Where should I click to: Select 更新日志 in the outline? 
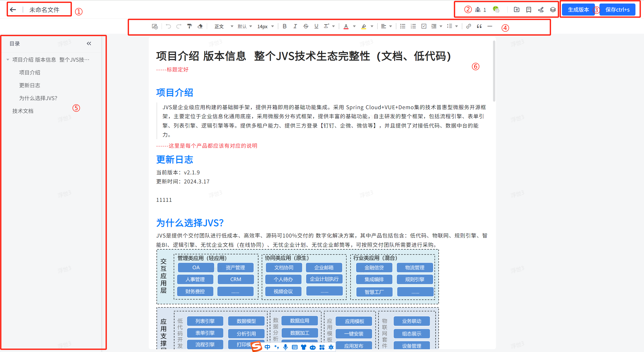pyautogui.click(x=30, y=85)
